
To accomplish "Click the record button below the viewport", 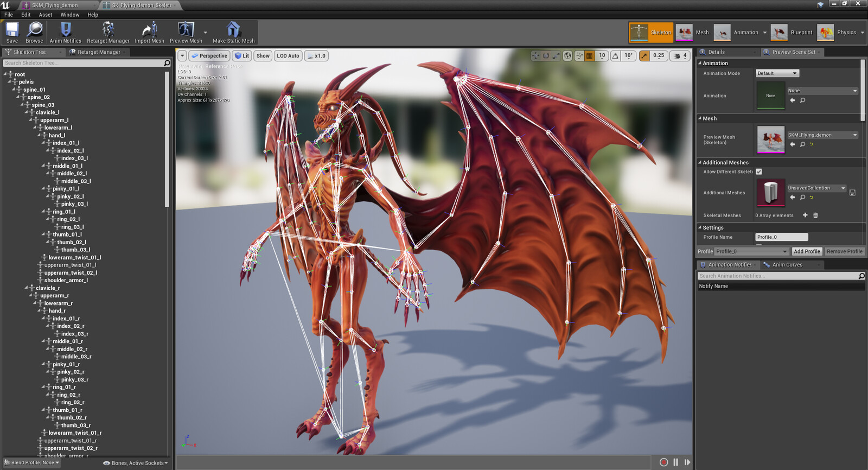I will (x=663, y=462).
